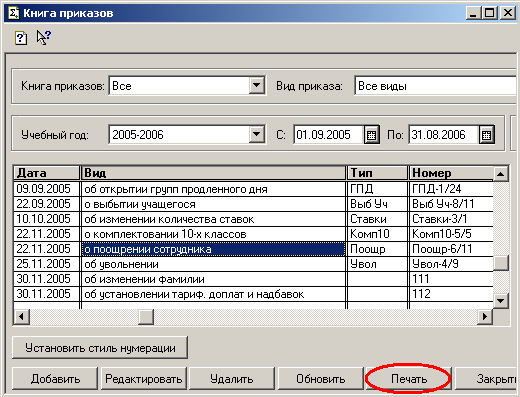Click the Вид приказа combo box
This screenshot has width=520, height=397.
coord(435,86)
